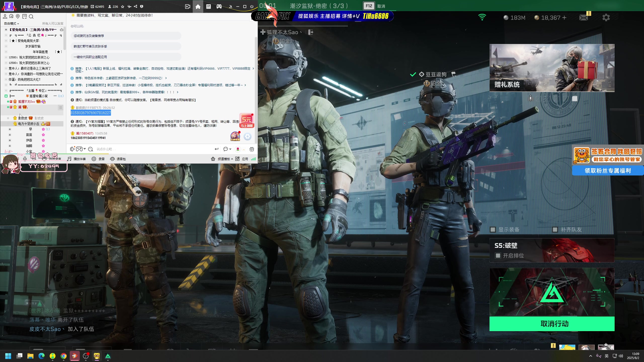Search channel members with magnifier icon
The height and width of the screenshot is (362, 644).
[x=31, y=17]
